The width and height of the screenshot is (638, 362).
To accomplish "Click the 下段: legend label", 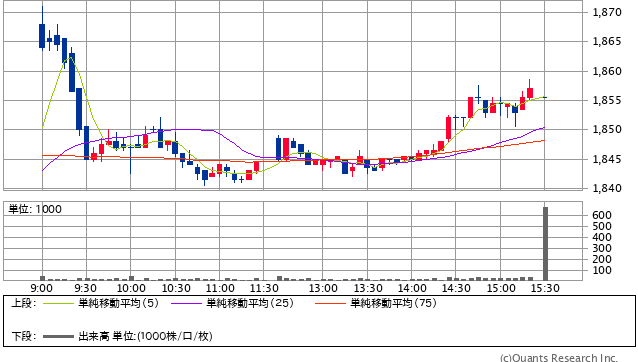I will point(24,336).
